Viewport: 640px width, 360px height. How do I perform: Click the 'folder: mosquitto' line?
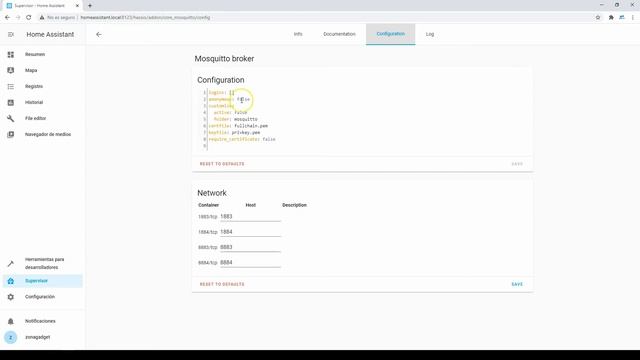pyautogui.click(x=236, y=119)
